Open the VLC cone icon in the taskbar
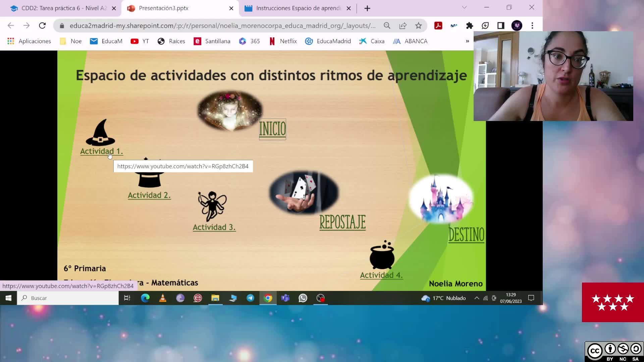This screenshot has height=362, width=644. pos(163,298)
